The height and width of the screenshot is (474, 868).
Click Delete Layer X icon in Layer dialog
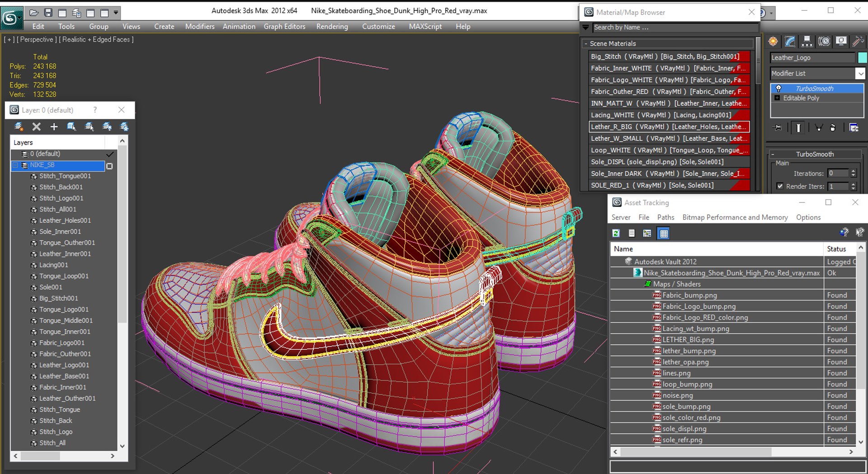37,127
